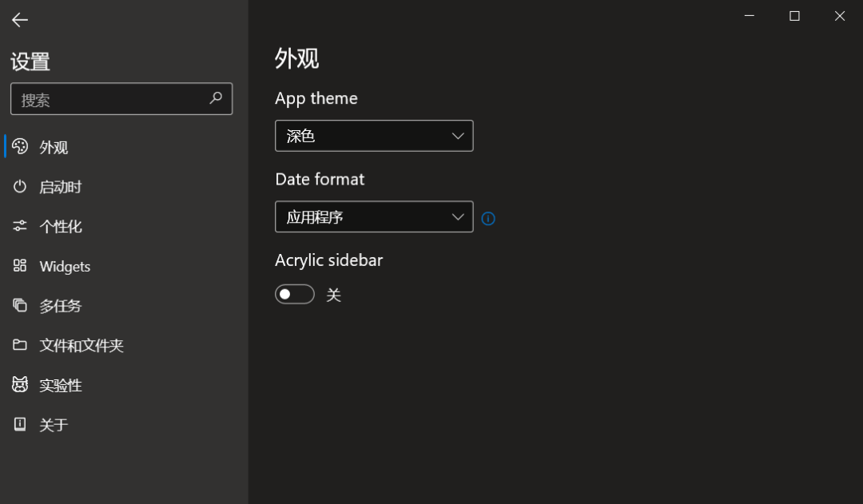Go back with the arrow icon

coord(20,20)
